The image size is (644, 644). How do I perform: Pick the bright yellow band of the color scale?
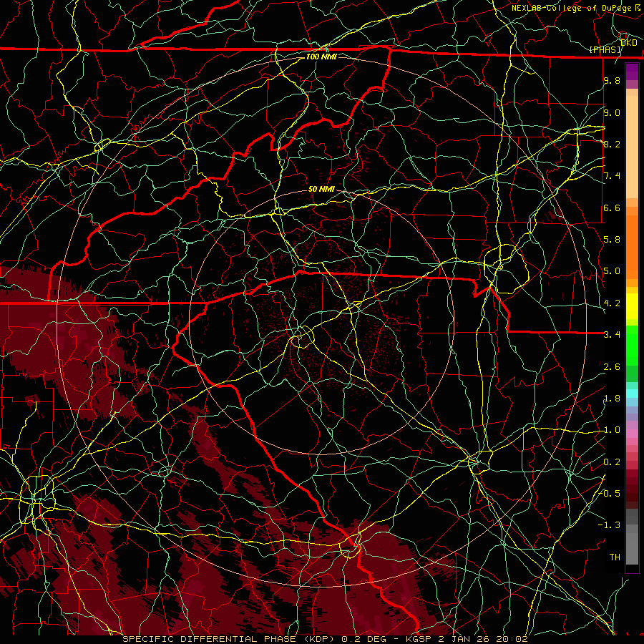[x=632, y=306]
